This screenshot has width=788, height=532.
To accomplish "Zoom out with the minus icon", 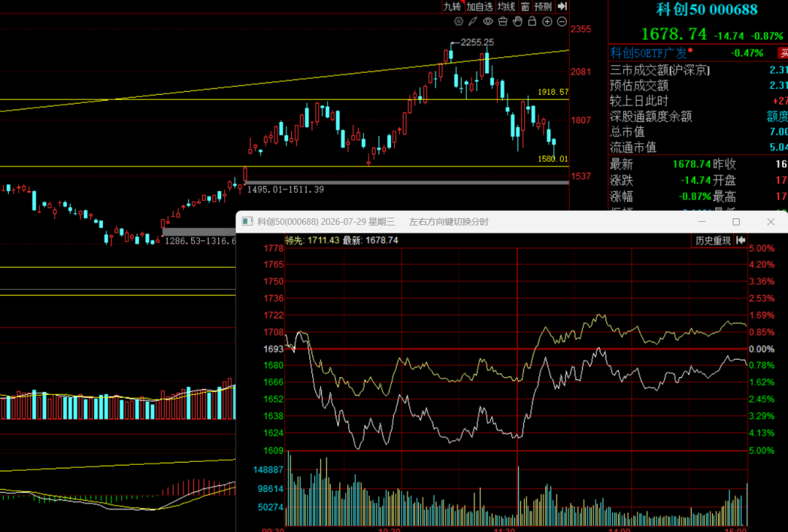I will [563, 22].
